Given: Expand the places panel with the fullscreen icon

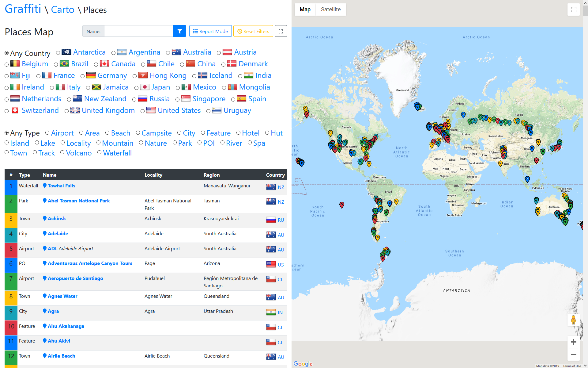Looking at the screenshot, I should pyautogui.click(x=281, y=31).
